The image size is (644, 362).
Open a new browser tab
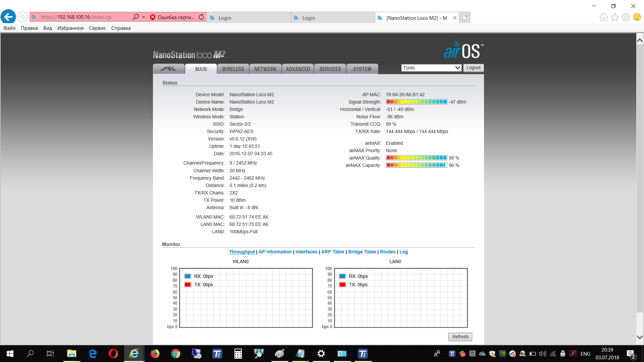[x=465, y=18]
